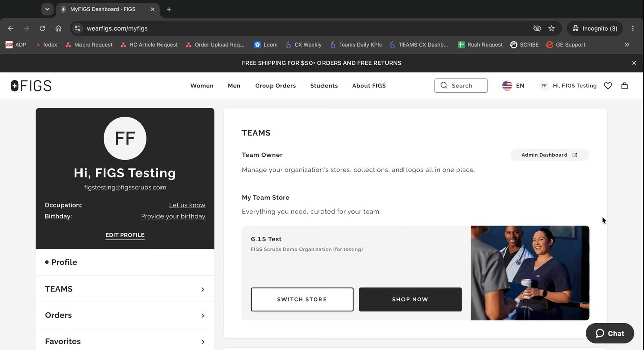Click Let us know occupation link
Image resolution: width=644 pixels, height=350 pixels.
[187, 205]
